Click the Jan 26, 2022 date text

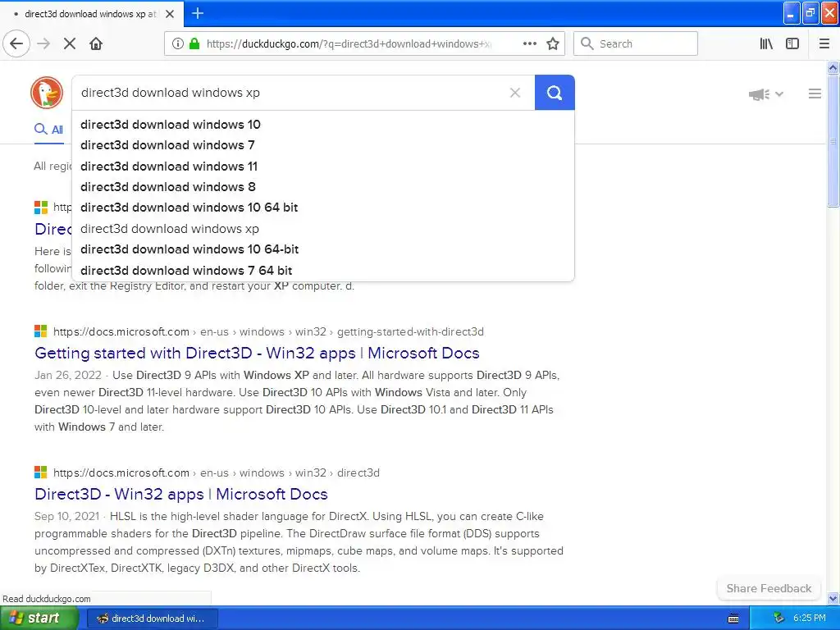coord(67,375)
